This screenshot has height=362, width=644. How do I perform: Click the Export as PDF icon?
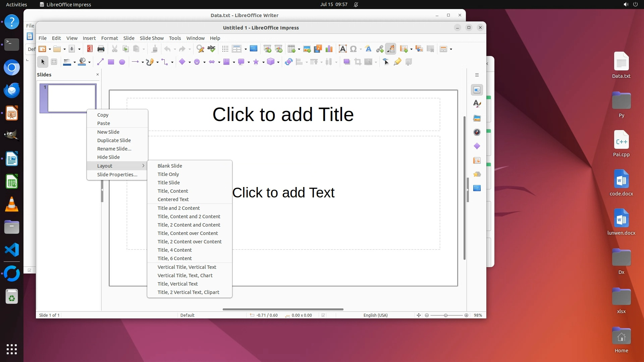click(x=90, y=49)
